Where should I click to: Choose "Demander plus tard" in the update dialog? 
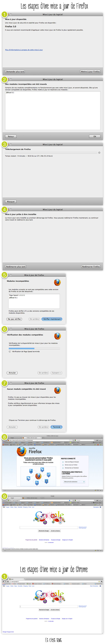pyautogui.click(x=15, y=72)
